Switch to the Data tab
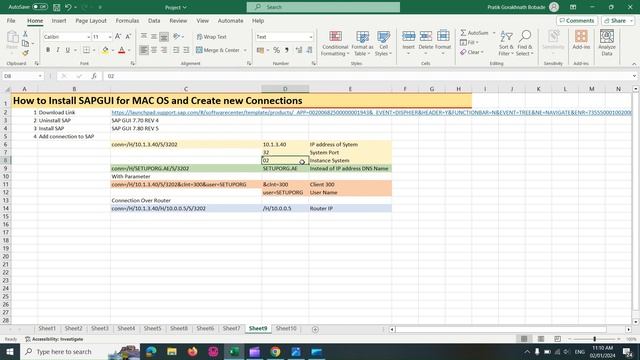 click(154, 20)
